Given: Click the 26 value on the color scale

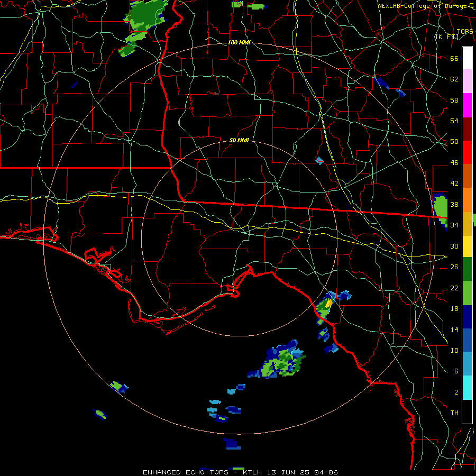Looking at the screenshot, I should [454, 267].
